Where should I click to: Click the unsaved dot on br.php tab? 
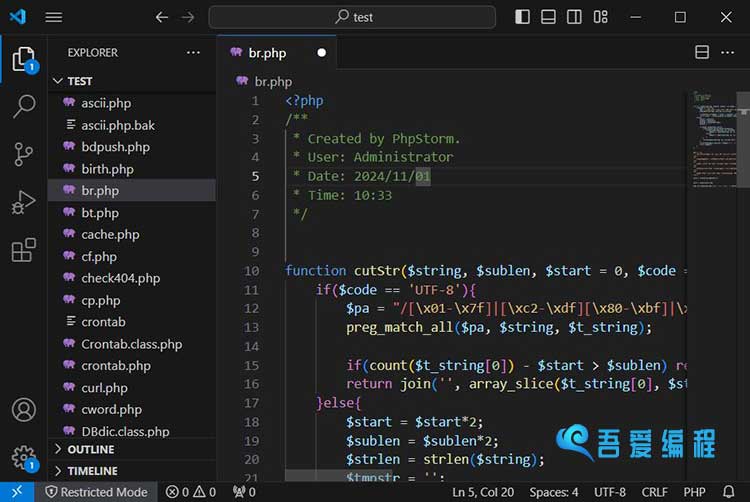321,53
